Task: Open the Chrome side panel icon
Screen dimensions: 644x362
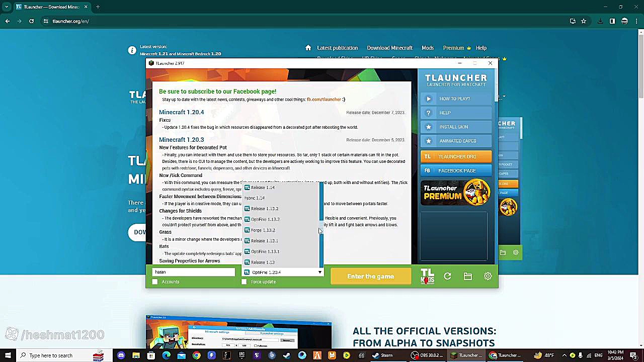Action: (612, 21)
